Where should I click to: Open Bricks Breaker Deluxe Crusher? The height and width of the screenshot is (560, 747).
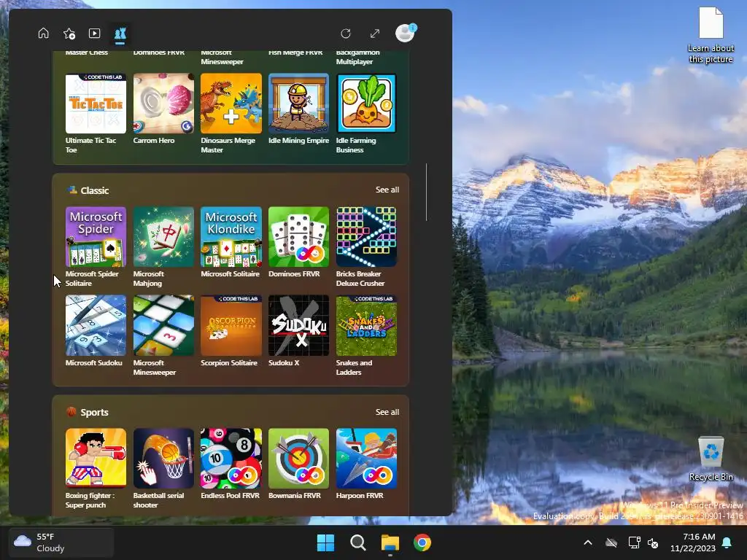click(366, 246)
